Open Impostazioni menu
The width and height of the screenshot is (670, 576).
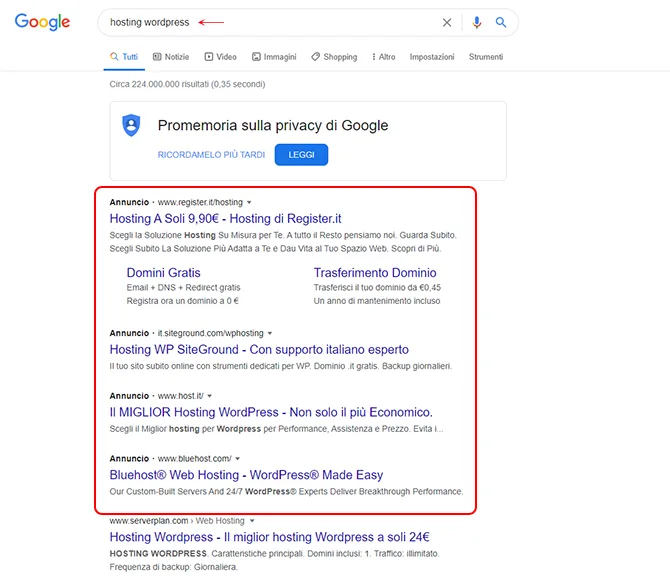(x=432, y=57)
